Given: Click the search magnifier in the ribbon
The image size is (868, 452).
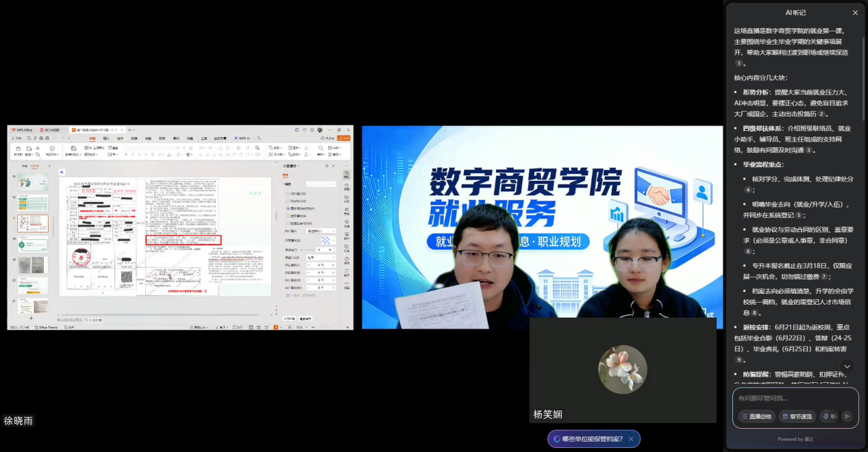Looking at the screenshot, I should click(258, 138).
